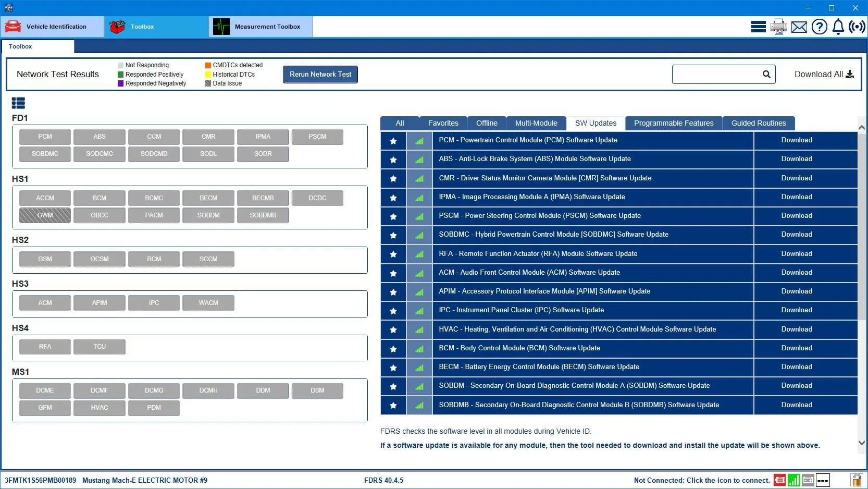Viewport: 868px width, 489px height.
Task: Click the envelope mail icon
Action: pyautogui.click(x=799, y=27)
